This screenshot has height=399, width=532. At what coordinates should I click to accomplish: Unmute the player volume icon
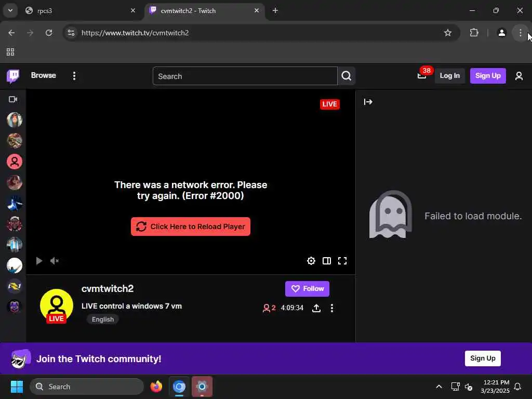(x=54, y=261)
